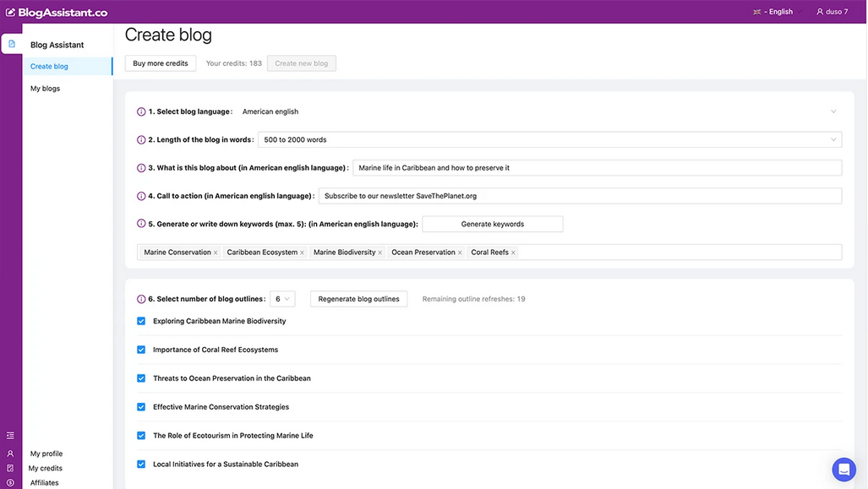This screenshot has height=489, width=868.
Task: Click the Regenerate blog outlines button
Action: tap(359, 299)
